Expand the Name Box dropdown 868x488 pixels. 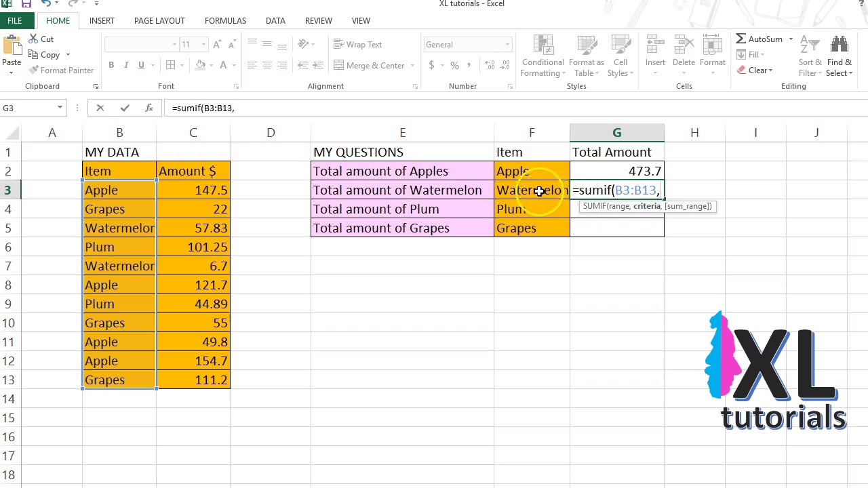coord(60,108)
